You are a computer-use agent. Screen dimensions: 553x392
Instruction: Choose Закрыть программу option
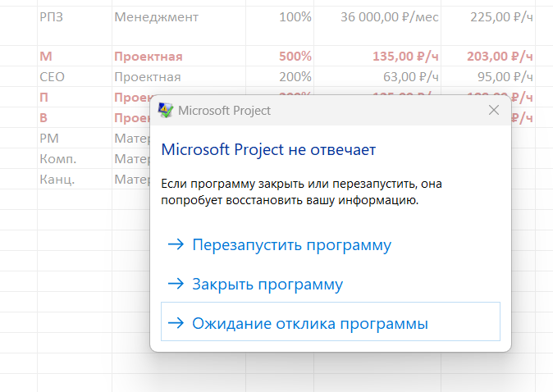click(267, 284)
